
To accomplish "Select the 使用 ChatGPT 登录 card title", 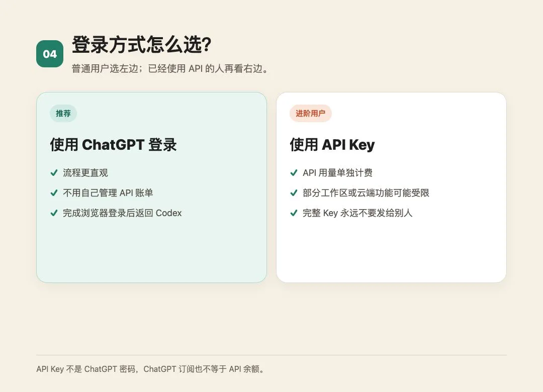I will (x=113, y=145).
